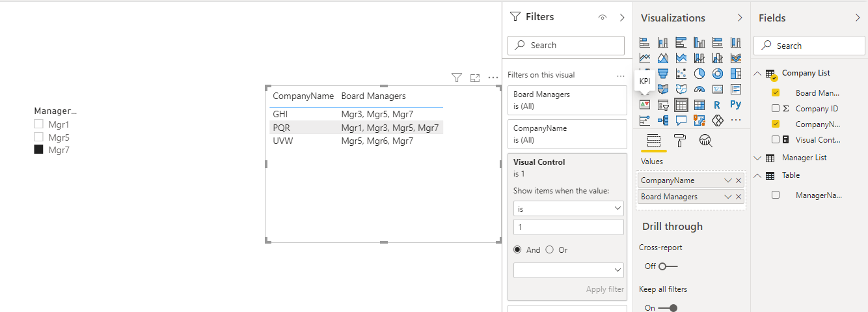Select the Ribbon chart visual

pos(736,58)
